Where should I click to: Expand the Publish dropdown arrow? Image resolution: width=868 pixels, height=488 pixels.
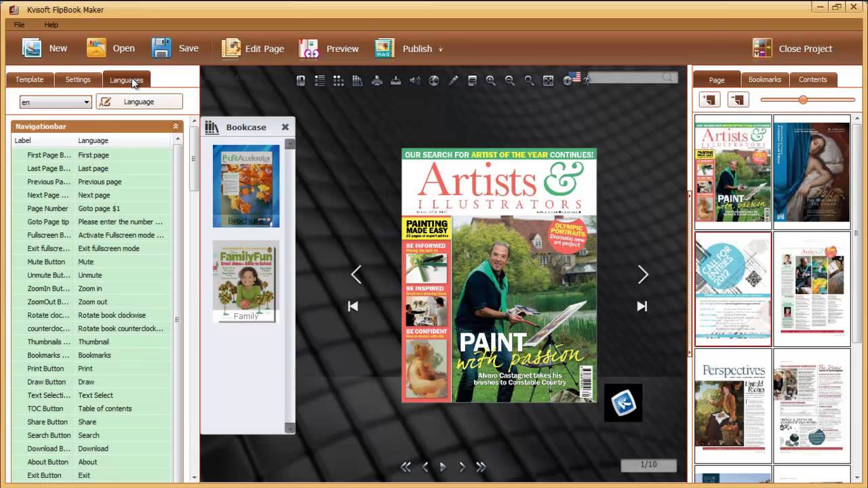click(x=441, y=49)
